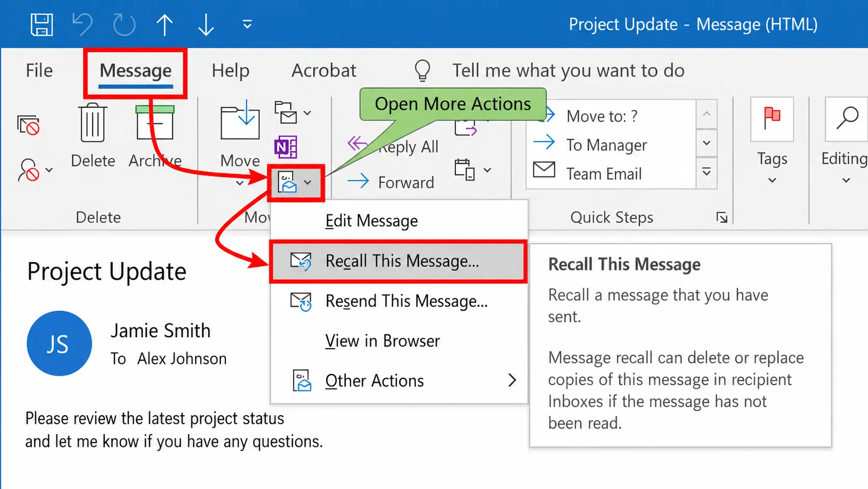This screenshot has width=868, height=489.
Task: Click the Redo arrow icon
Action: point(124,24)
